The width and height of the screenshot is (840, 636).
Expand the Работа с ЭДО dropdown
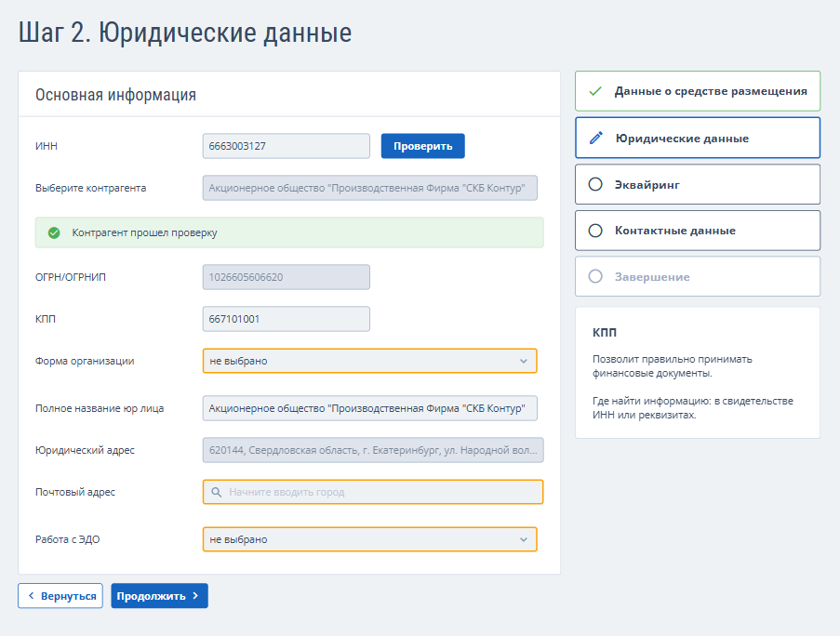(369, 539)
